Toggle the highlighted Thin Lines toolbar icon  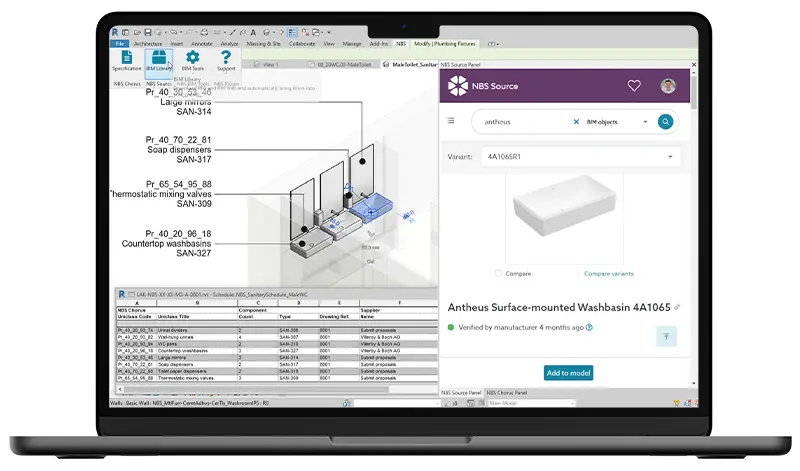(x=292, y=32)
